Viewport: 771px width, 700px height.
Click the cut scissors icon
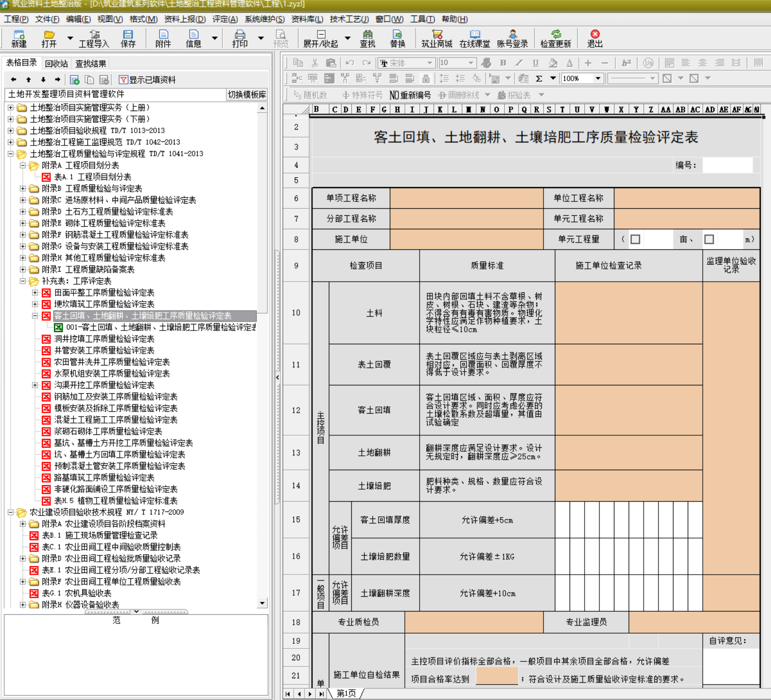point(315,63)
